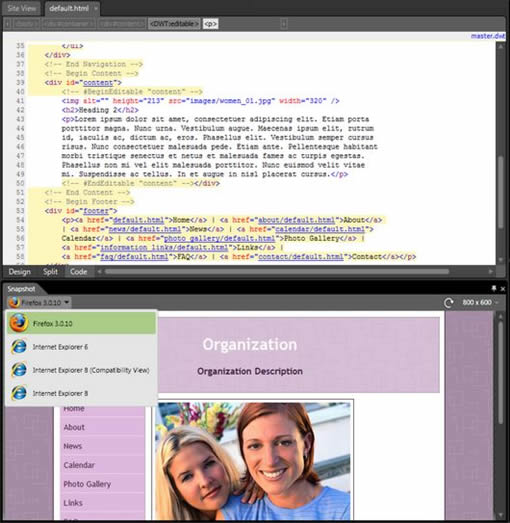The image size is (510, 523).
Task: Click the women photo in preview
Action: click(252, 460)
